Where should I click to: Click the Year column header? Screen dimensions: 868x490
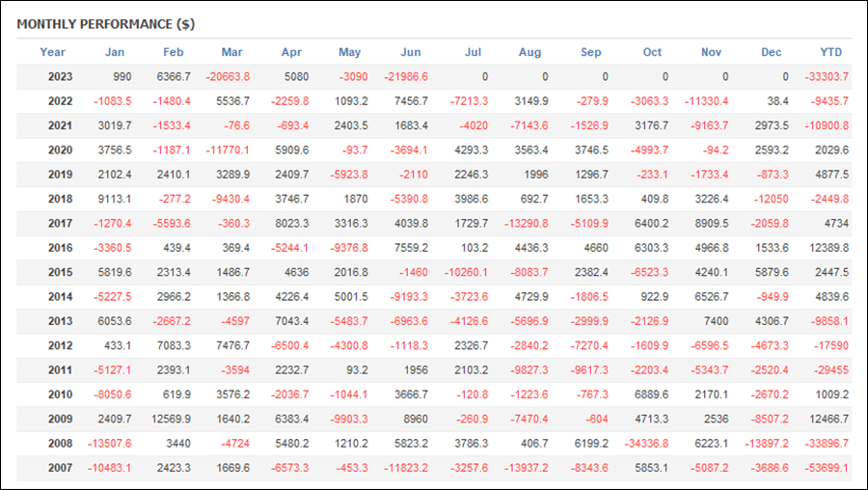pos(53,52)
